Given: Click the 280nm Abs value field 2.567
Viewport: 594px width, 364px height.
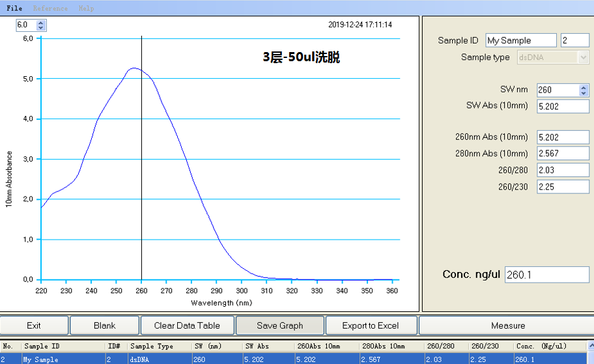Looking at the screenshot, I should click(x=563, y=154).
